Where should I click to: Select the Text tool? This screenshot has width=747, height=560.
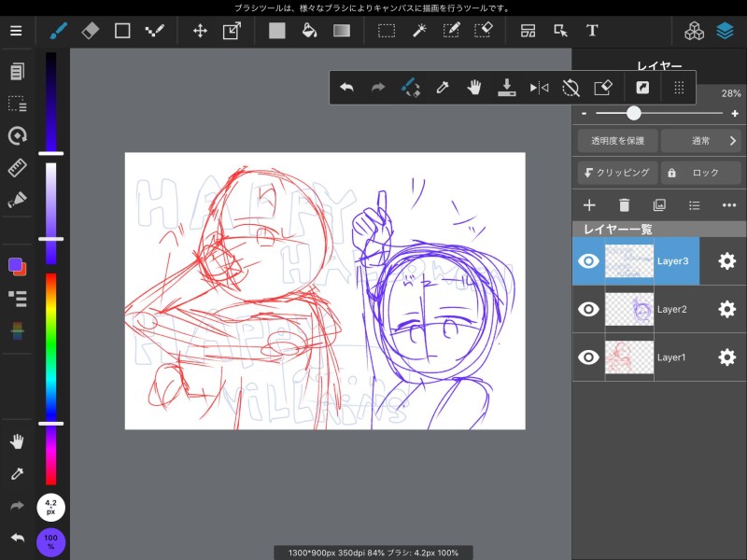pyautogui.click(x=591, y=31)
